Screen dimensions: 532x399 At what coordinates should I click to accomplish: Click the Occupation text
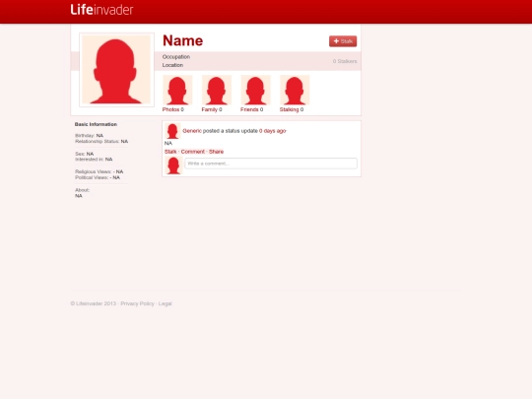[176, 57]
